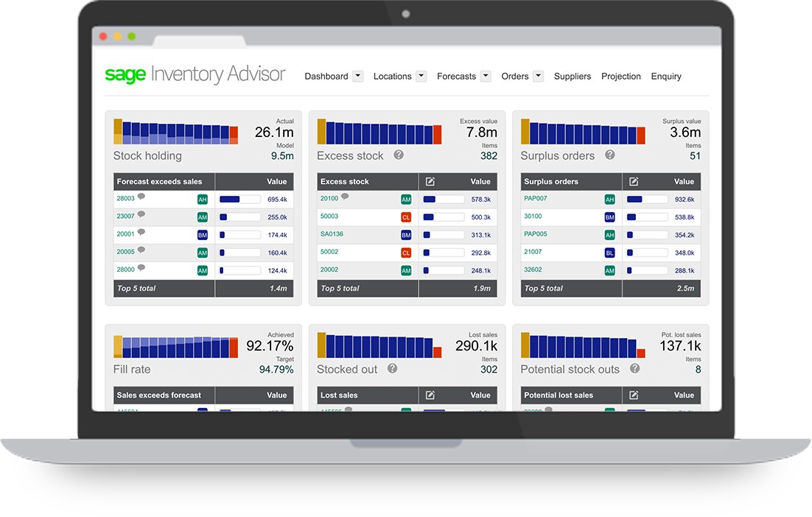This screenshot has height=517, width=812.
Task: Open item PAP005 link
Action: tap(536, 234)
